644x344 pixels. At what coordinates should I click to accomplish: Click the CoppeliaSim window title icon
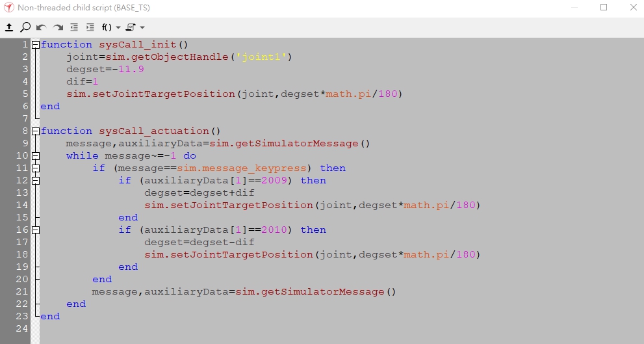click(x=8, y=7)
